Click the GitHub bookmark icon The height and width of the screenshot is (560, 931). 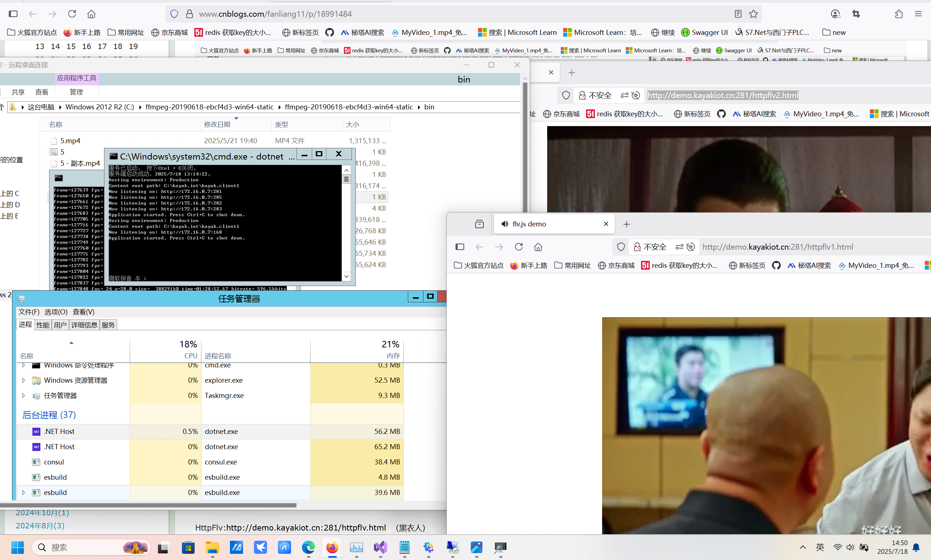[329, 32]
